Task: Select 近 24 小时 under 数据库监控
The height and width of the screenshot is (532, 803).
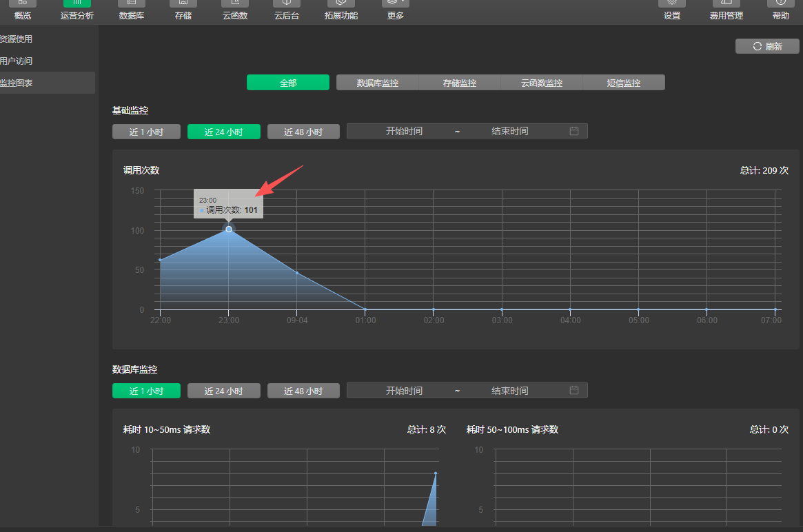Action: (224, 391)
